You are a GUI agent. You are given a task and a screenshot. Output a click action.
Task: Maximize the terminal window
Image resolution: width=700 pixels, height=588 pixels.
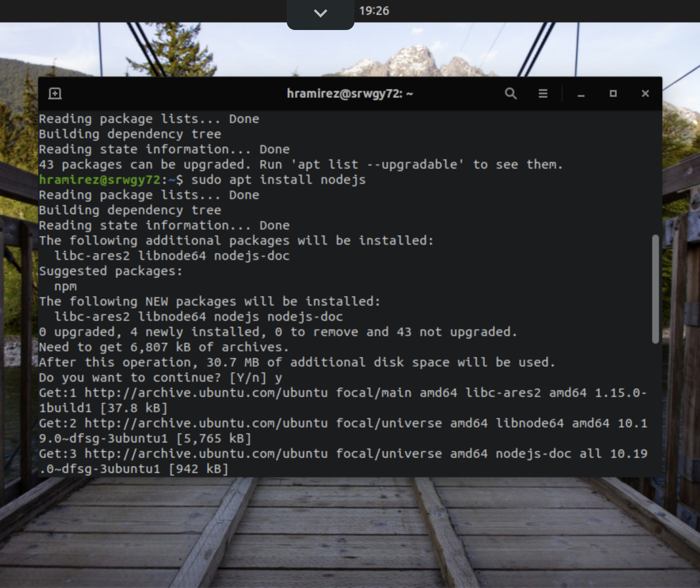[x=613, y=93]
